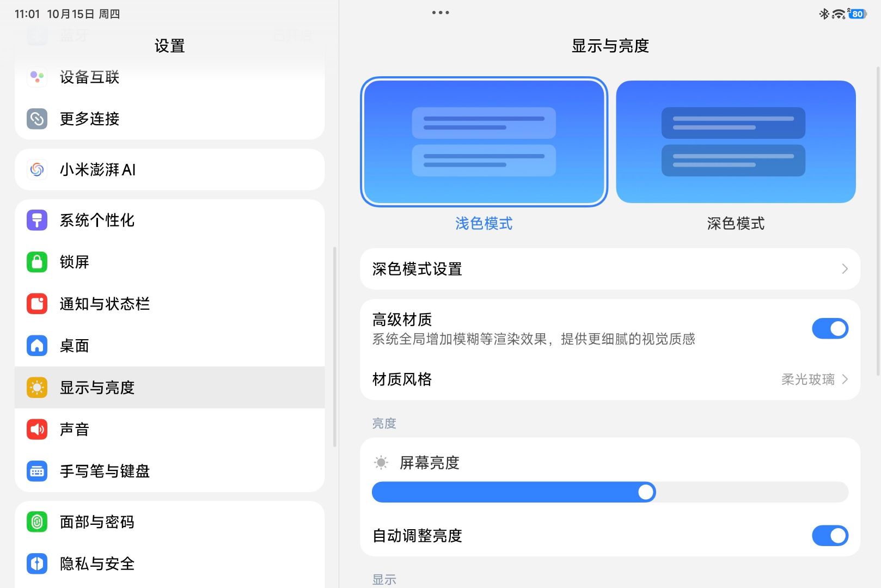This screenshot has width=881, height=588.
Task: Tap the 屏幕亮度 slider handle
Action: [646, 492]
